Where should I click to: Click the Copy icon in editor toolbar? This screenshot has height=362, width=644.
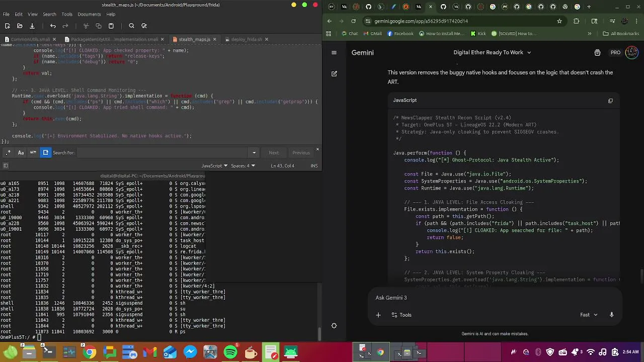tap(99, 26)
